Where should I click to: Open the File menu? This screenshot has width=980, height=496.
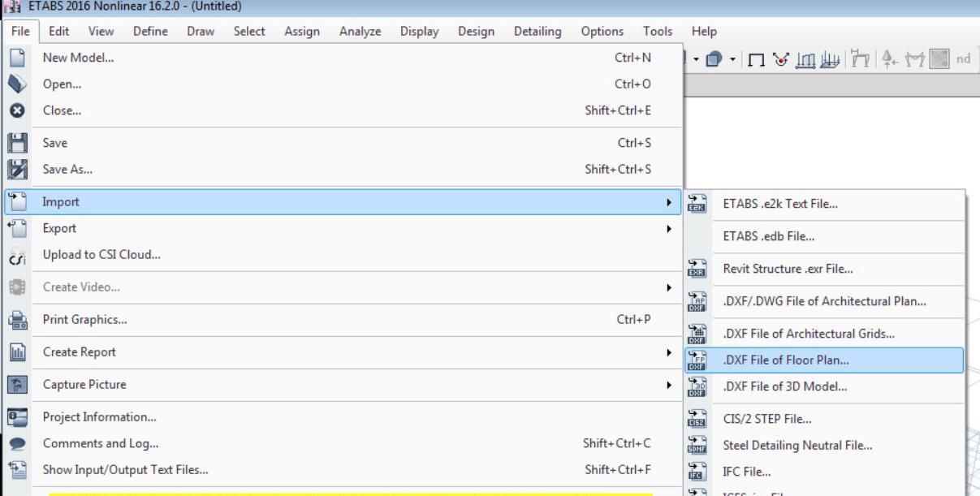coord(21,31)
